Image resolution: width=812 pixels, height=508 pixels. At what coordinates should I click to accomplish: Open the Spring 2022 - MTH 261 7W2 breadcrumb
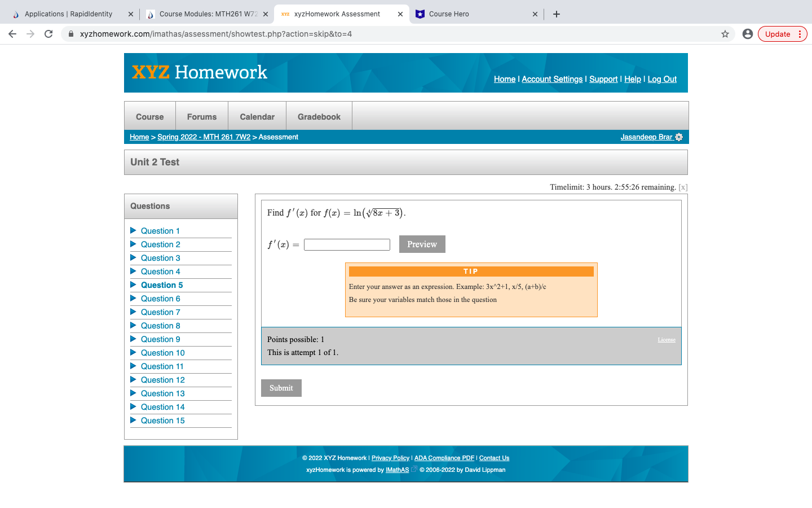point(204,137)
